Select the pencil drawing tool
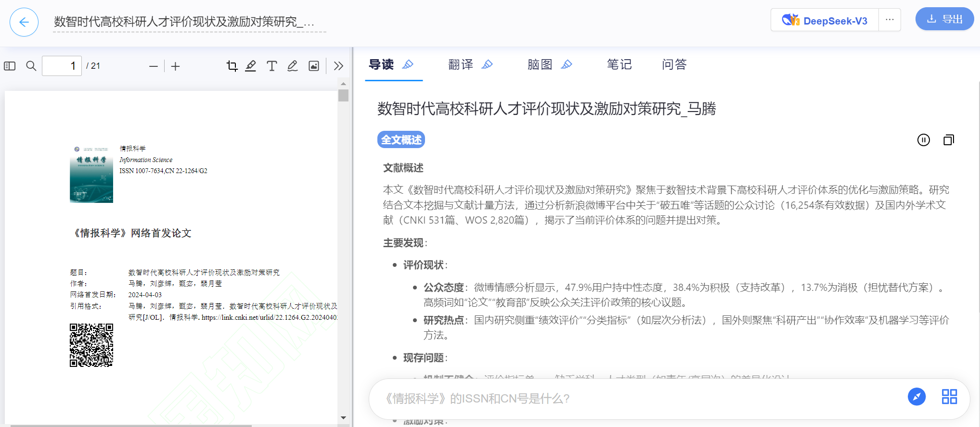The width and height of the screenshot is (980, 427). click(x=293, y=66)
